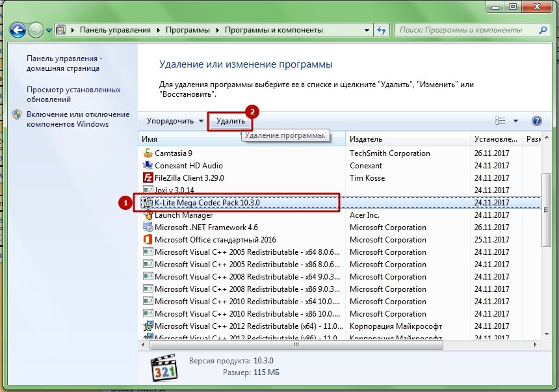Open "Просмотр установленных обновлений" link
Viewport: 559px width, 392px height.
[x=73, y=94]
